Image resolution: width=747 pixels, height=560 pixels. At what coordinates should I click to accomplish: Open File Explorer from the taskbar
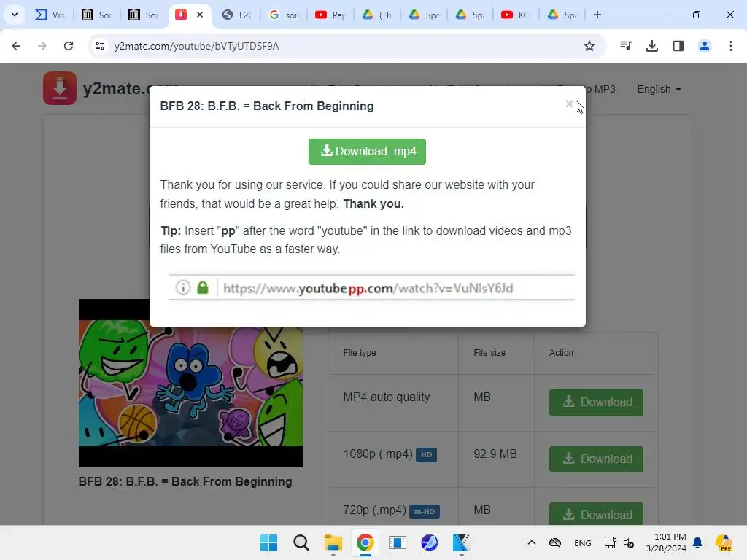tap(333, 542)
